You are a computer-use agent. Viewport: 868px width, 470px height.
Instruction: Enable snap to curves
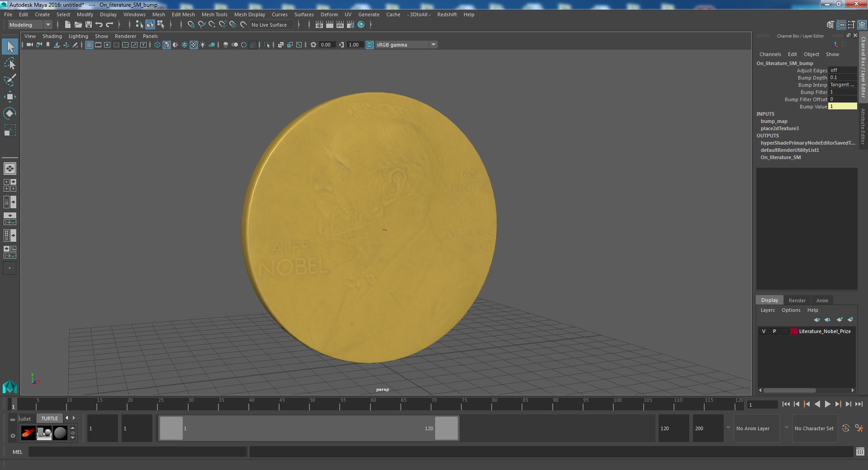(202, 25)
